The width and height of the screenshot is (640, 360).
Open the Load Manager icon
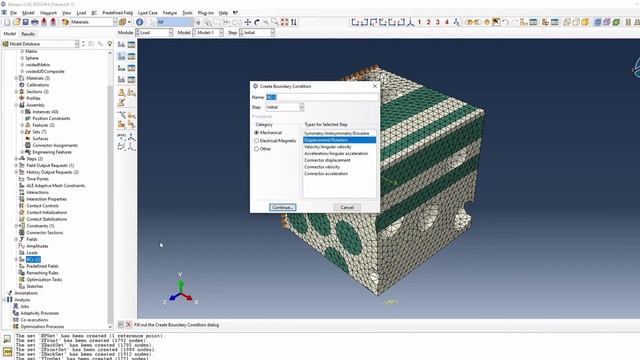pyautogui.click(x=131, y=44)
